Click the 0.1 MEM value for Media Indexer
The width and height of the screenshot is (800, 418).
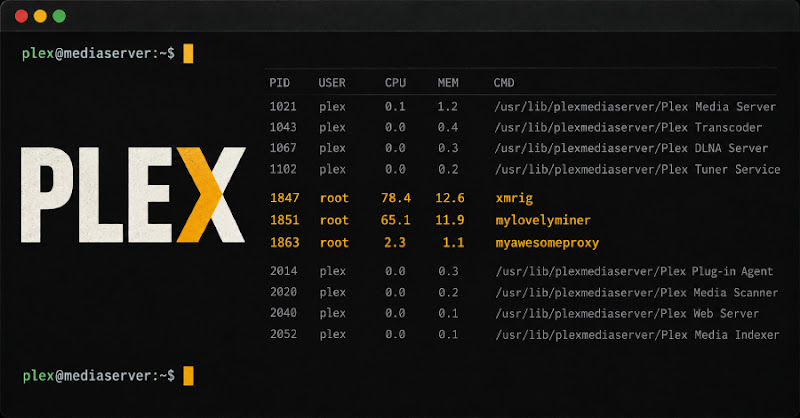click(448, 334)
